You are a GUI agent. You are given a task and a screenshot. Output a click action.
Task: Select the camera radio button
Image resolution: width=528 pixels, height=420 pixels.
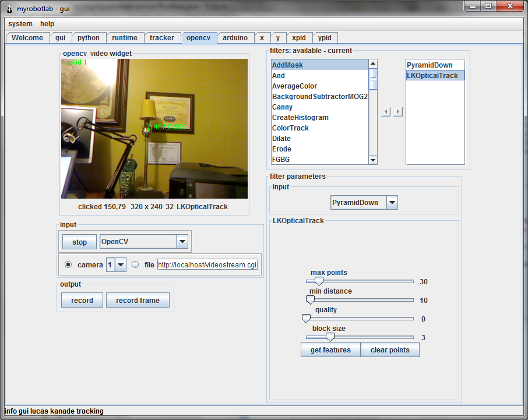[68, 264]
